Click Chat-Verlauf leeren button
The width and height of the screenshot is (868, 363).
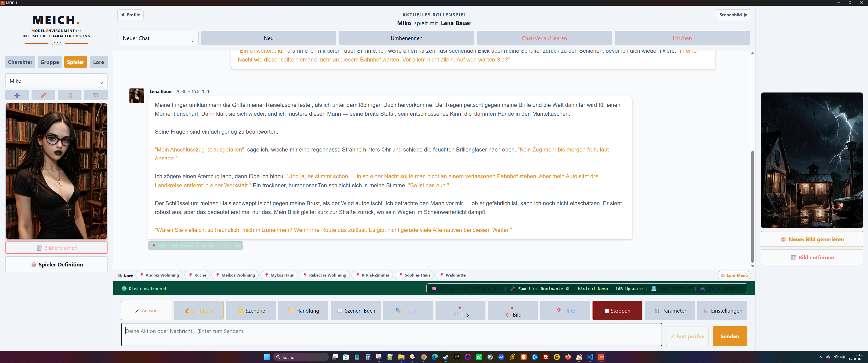coord(544,38)
